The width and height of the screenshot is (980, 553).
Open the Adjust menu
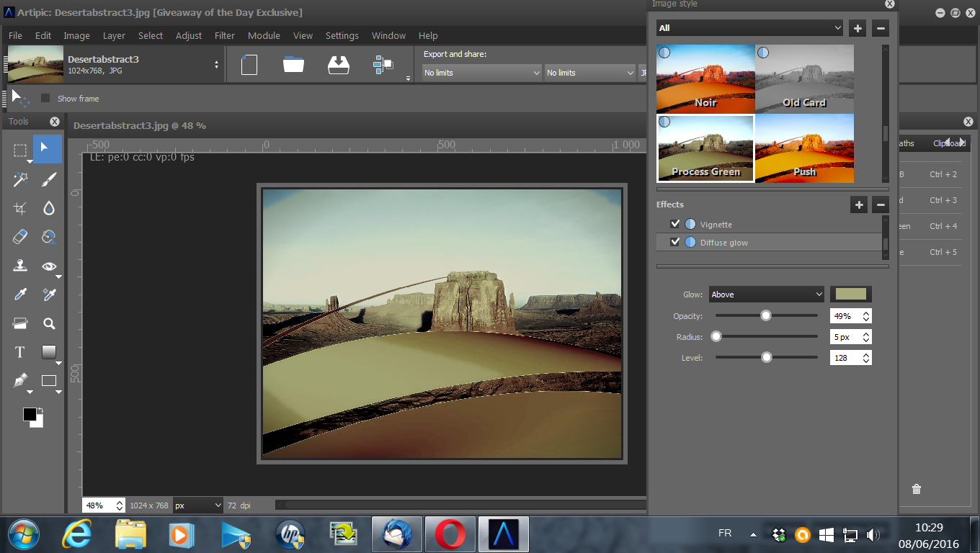tap(189, 35)
